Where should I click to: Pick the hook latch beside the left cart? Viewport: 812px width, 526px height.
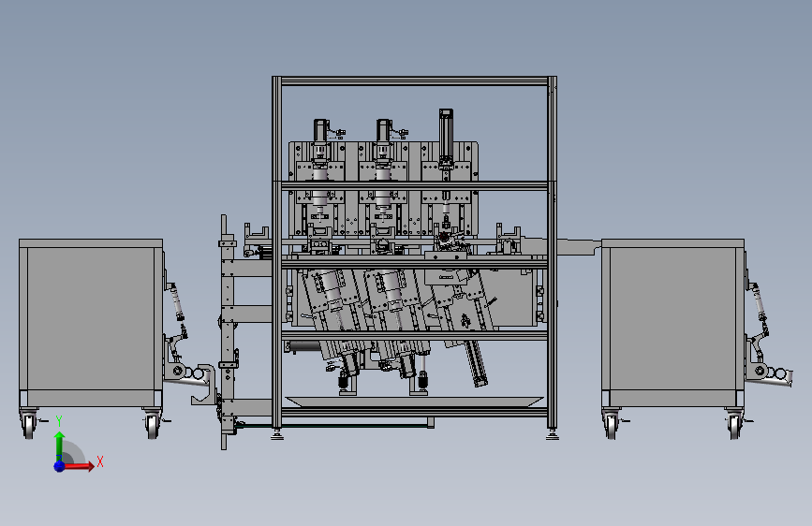click(x=203, y=385)
